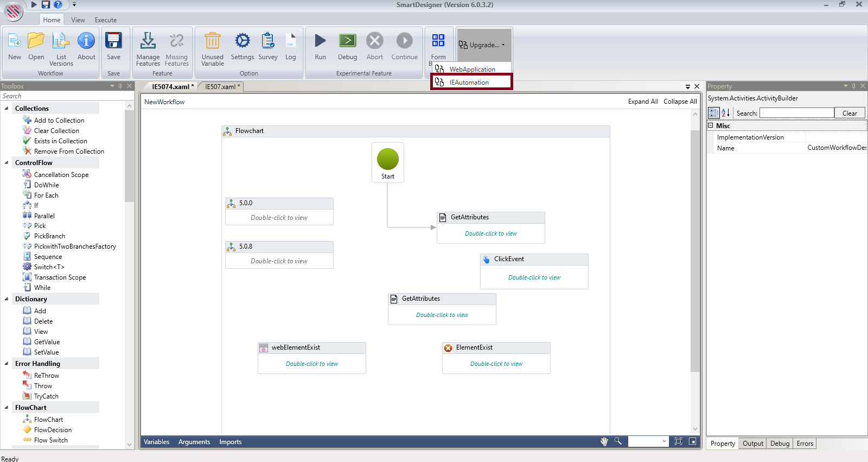Viewport: 868px width, 462px height.
Task: Toggle alphabetical sort in Property panel
Action: [725, 113]
